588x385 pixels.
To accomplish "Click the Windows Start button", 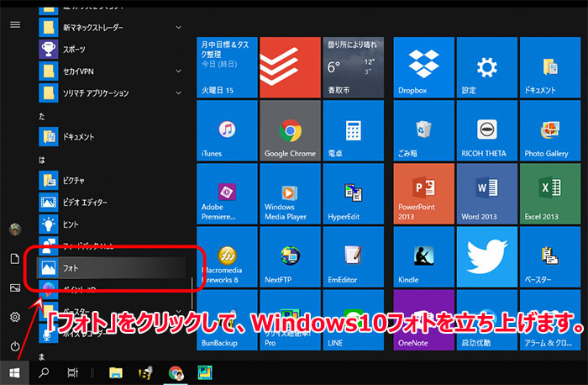I will click(x=14, y=372).
